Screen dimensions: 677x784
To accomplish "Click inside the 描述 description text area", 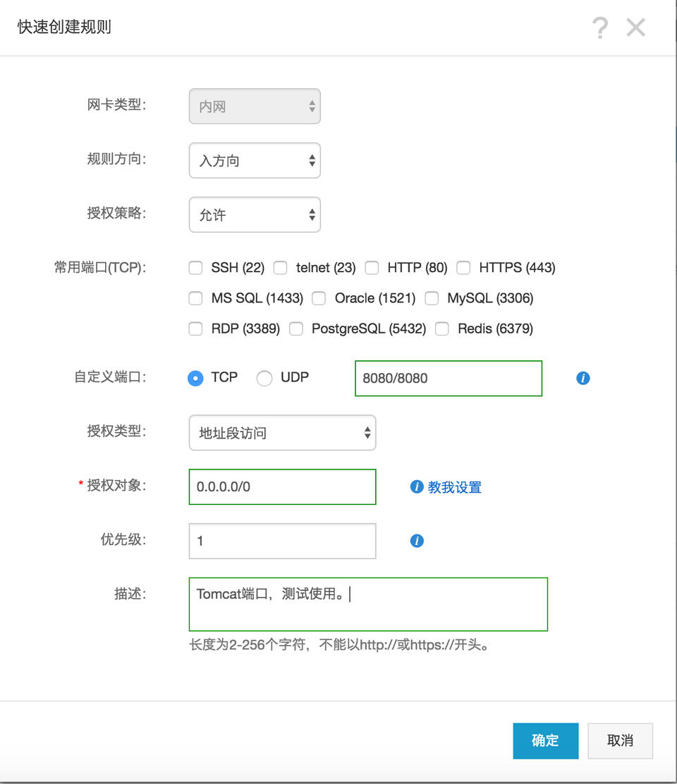I will [367, 603].
